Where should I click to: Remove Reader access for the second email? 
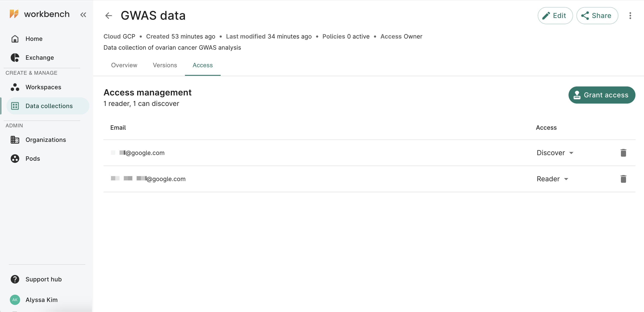coord(623,179)
